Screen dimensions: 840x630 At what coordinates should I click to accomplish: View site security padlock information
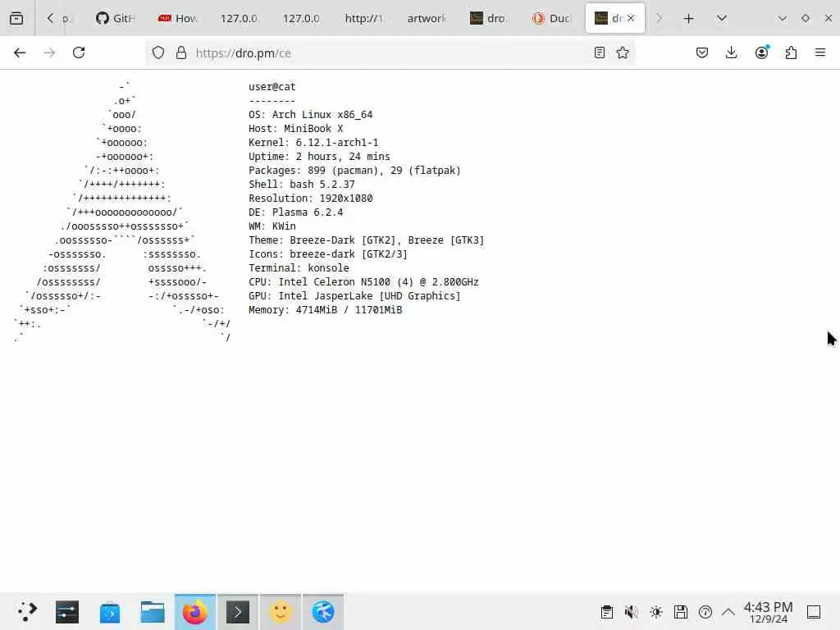(x=181, y=52)
